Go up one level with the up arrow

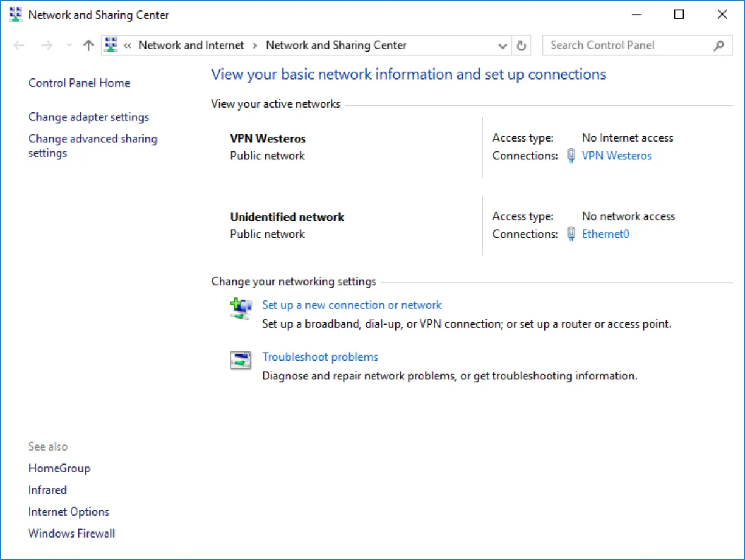[88, 45]
